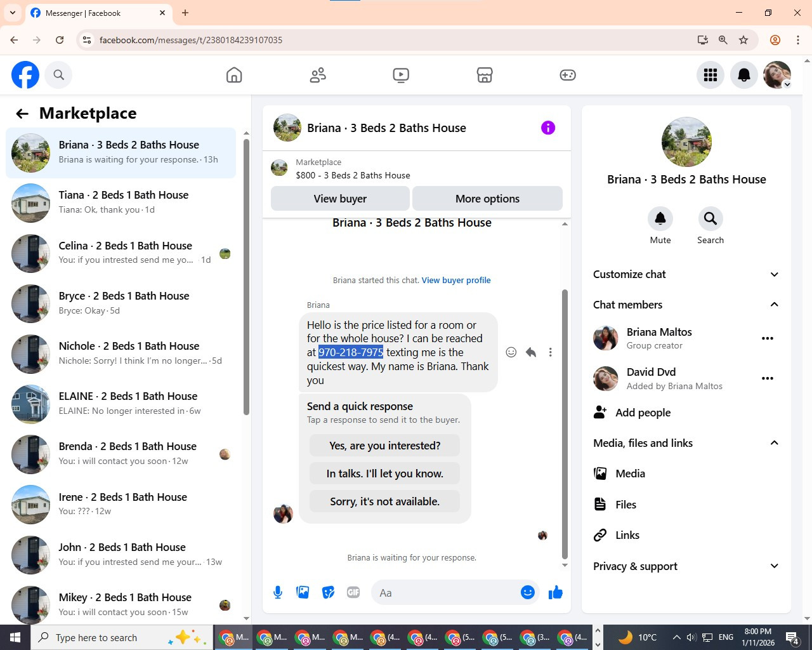Open more options dots on Briana's message
This screenshot has width=812, height=650.
coord(551,352)
